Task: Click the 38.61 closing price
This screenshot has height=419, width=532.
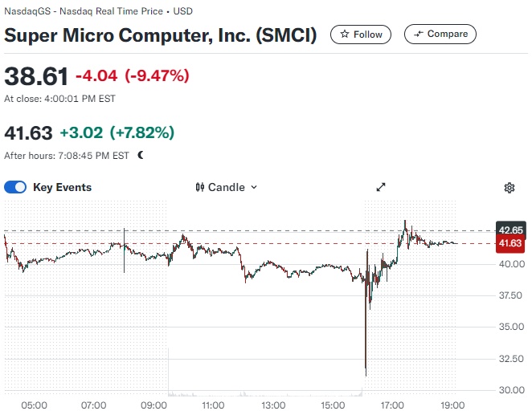Action: (x=35, y=76)
